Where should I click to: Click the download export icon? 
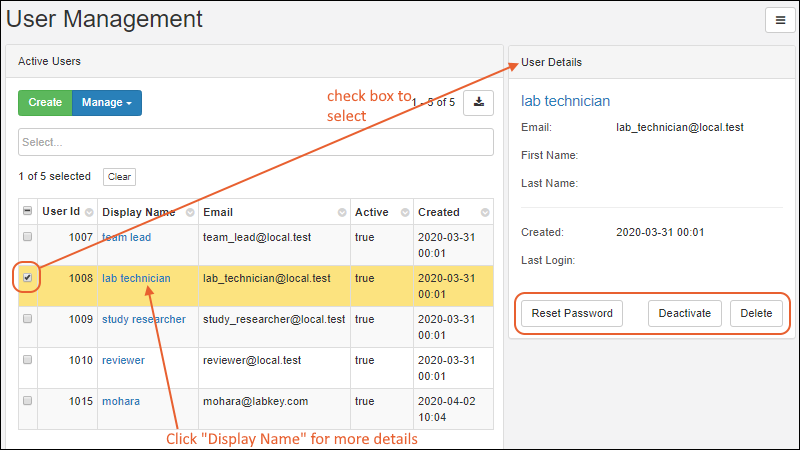pos(478,102)
